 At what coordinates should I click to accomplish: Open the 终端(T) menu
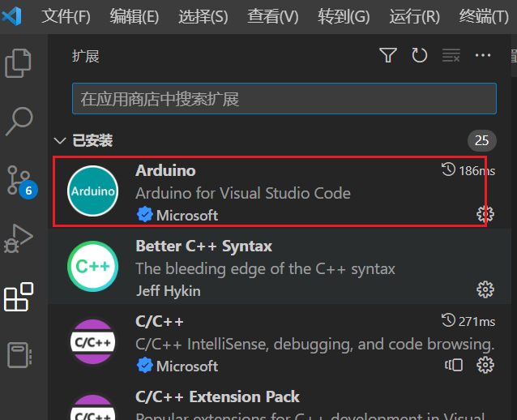484,16
